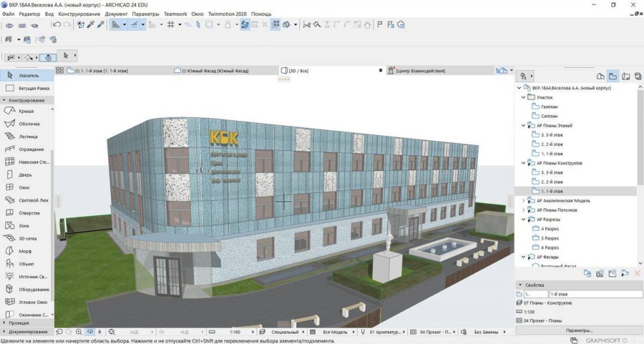Collapse the АР Планы Этажей folder

(x=523, y=125)
